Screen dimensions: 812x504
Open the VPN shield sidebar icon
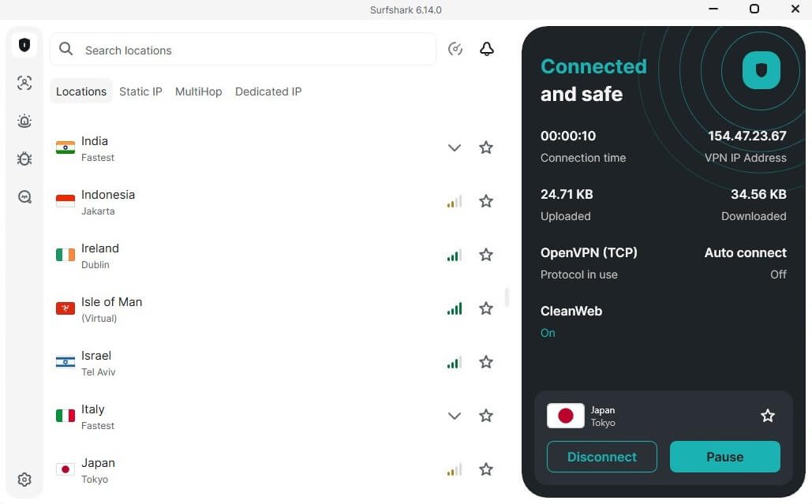point(24,45)
